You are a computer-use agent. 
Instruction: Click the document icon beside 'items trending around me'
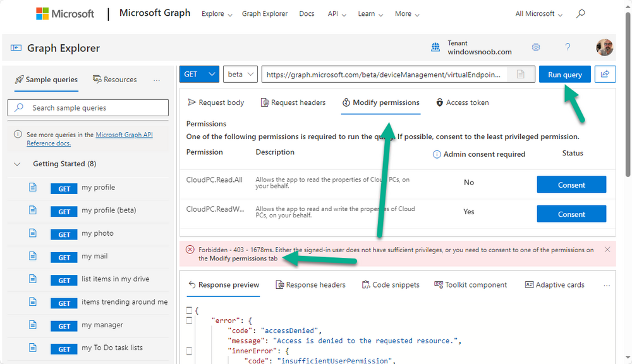click(33, 301)
